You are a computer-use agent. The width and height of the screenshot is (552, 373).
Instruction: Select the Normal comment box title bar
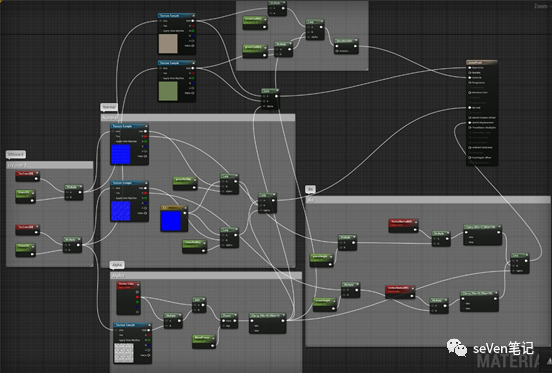click(x=198, y=118)
